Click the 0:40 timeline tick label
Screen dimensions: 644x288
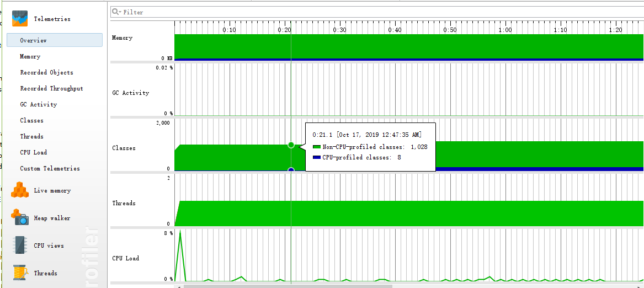tap(395, 30)
